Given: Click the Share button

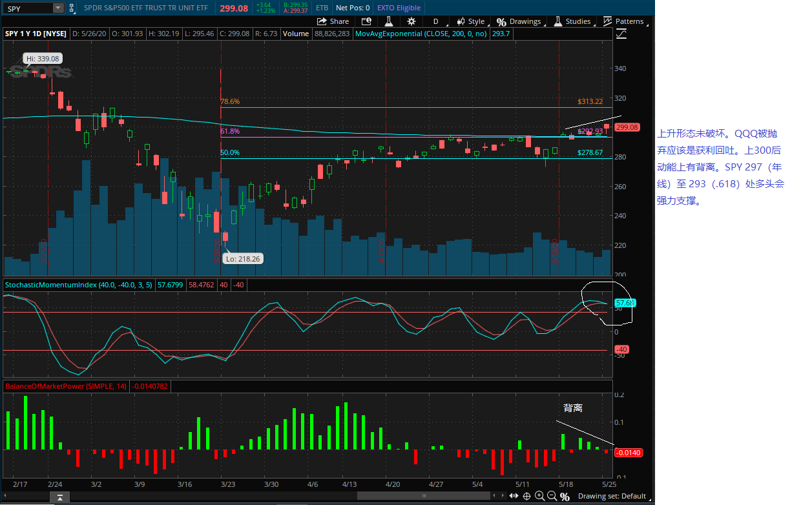Looking at the screenshot, I should click(333, 21).
